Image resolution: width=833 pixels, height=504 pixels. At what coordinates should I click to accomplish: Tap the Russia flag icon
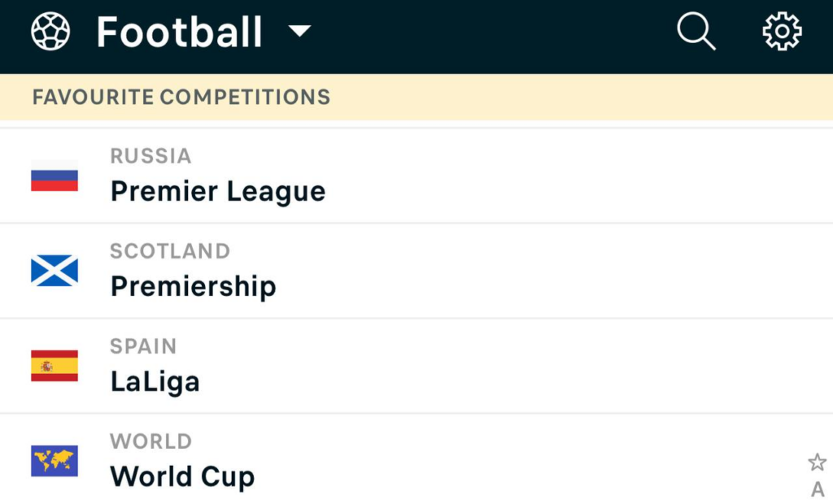coord(55,176)
